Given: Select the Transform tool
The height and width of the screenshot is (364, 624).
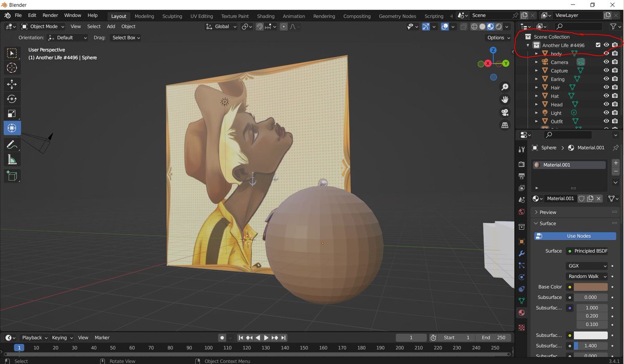Looking at the screenshot, I should point(12,128).
